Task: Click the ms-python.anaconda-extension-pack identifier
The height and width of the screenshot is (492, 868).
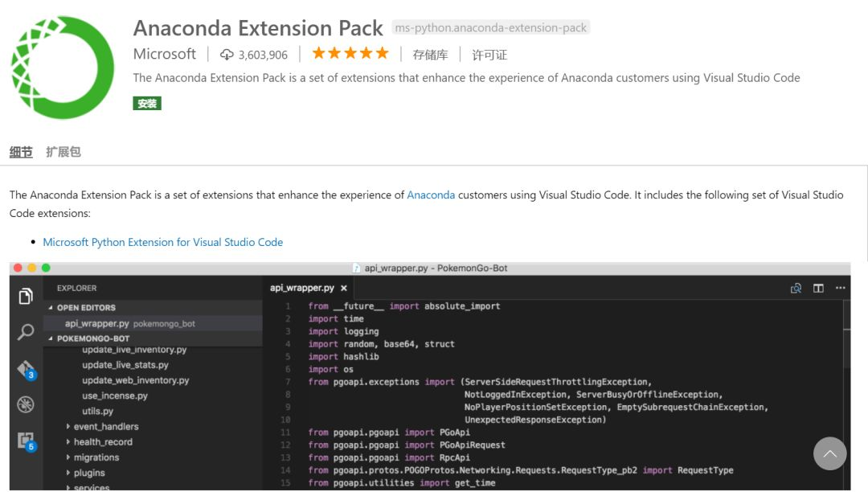Action: point(490,27)
